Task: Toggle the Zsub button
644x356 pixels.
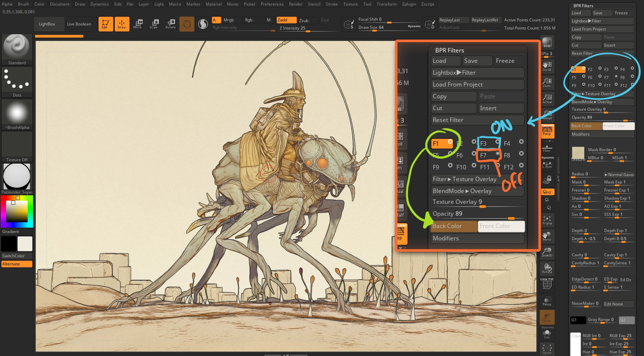Action: [x=308, y=20]
